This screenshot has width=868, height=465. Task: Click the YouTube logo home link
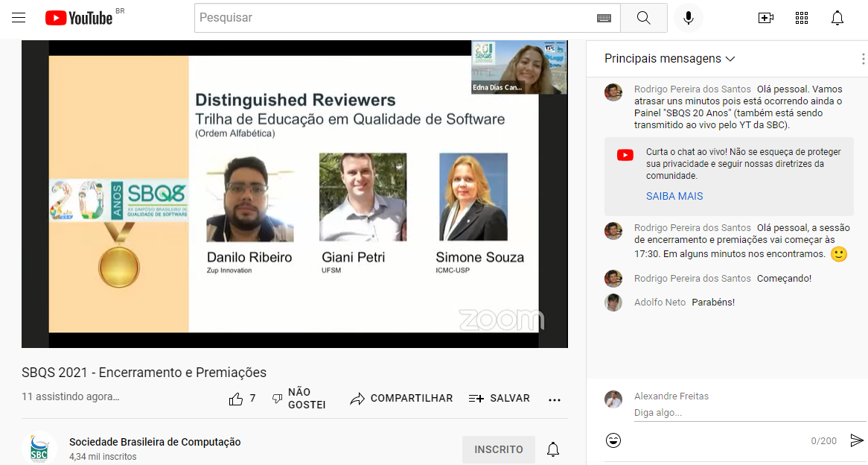point(79,18)
